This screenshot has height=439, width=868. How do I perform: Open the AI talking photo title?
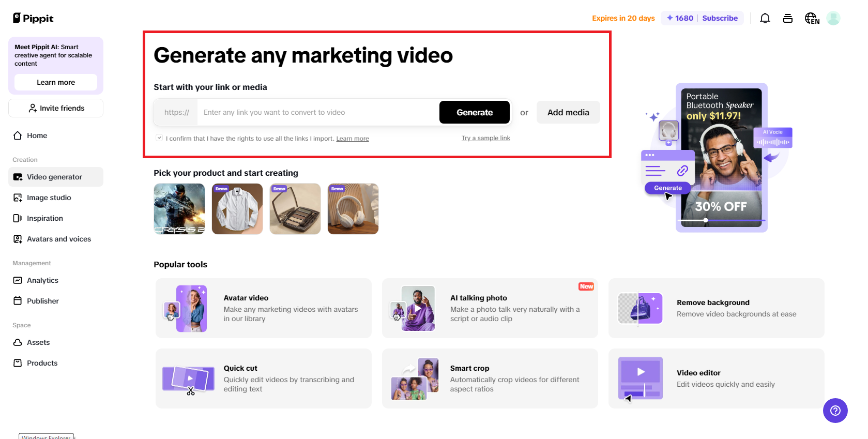point(479,298)
